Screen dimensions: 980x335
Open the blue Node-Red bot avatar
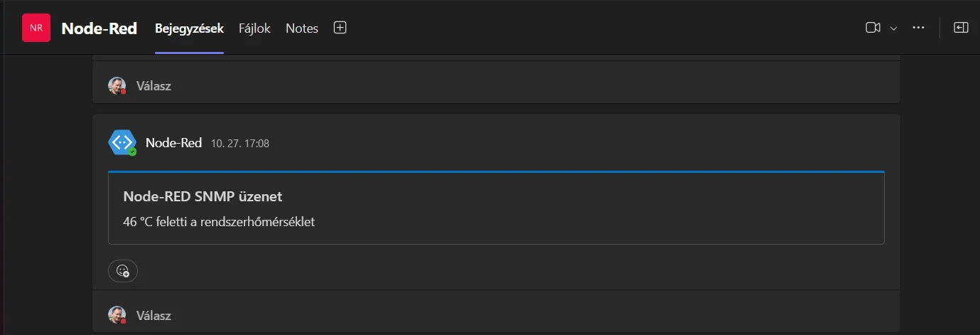pos(122,142)
